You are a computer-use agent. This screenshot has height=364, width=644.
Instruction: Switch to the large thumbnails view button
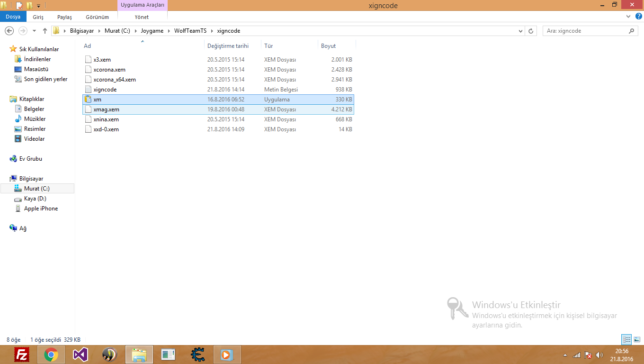click(x=637, y=339)
